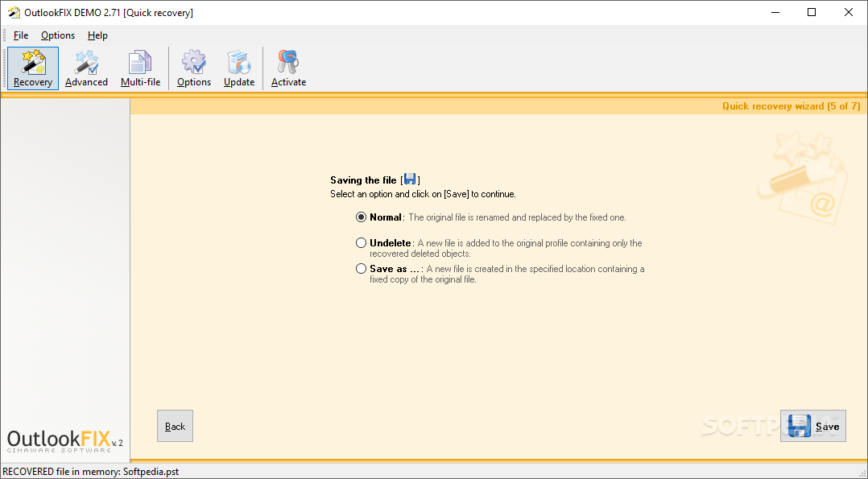Viewport: 868px width, 479px height.
Task: Open the Advanced recovery mode
Action: pyautogui.click(x=86, y=68)
